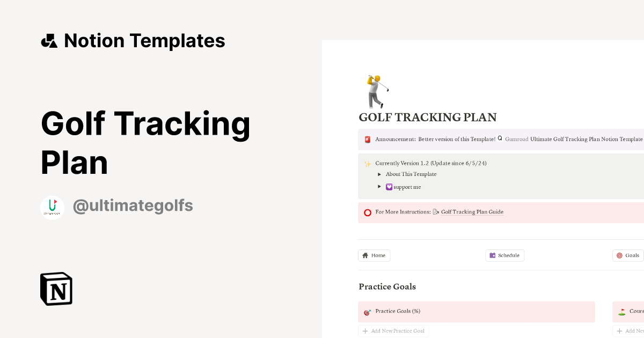
Task: Expand the About This Template toggle
Action: pyautogui.click(x=379, y=174)
